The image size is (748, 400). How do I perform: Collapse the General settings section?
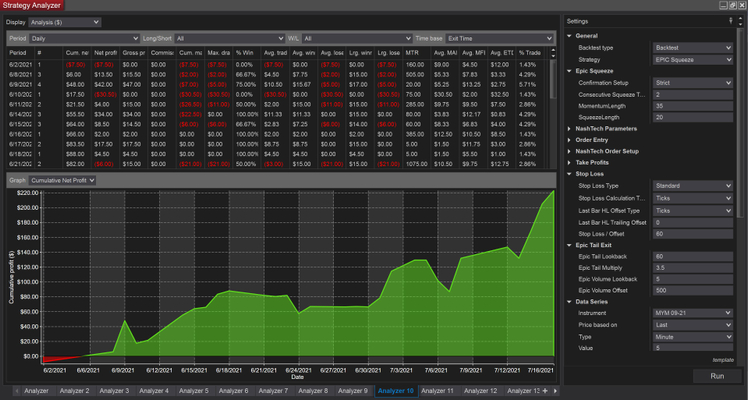pyautogui.click(x=570, y=36)
